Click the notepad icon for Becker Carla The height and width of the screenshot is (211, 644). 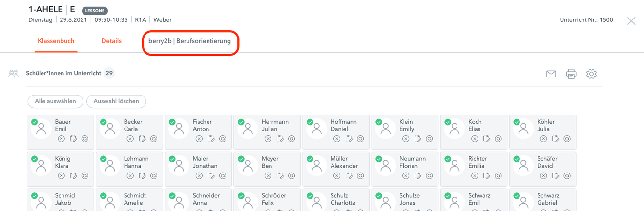[142, 139]
